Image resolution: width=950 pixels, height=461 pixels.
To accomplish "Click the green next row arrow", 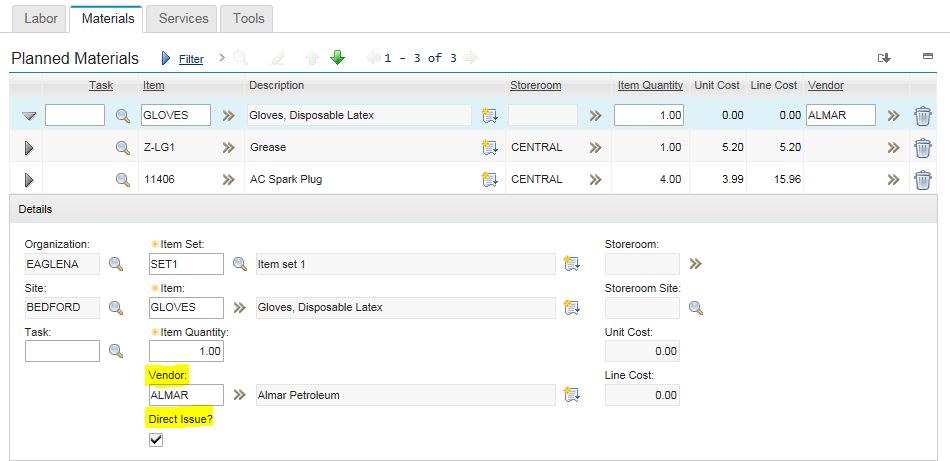I will (337, 58).
